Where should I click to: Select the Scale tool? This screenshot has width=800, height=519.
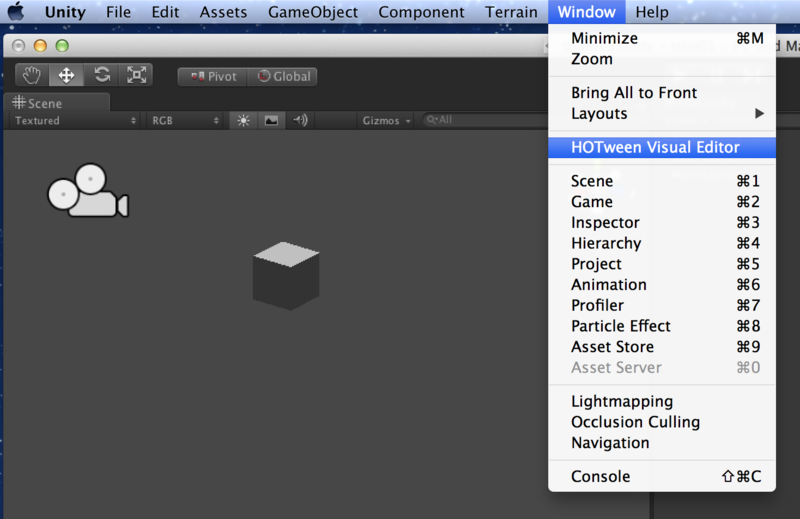(x=136, y=76)
